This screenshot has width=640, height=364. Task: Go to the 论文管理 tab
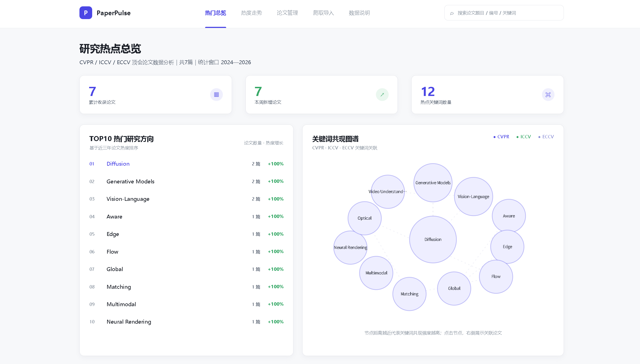tap(287, 13)
